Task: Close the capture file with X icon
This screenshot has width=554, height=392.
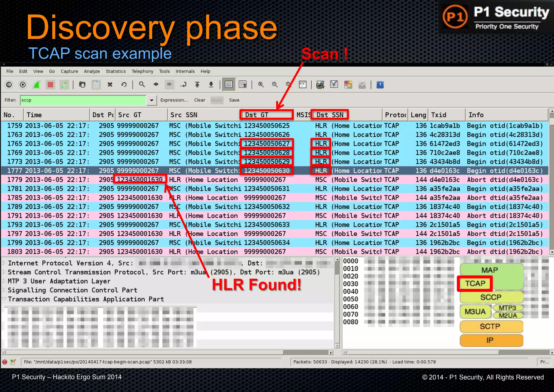Action: point(110,85)
